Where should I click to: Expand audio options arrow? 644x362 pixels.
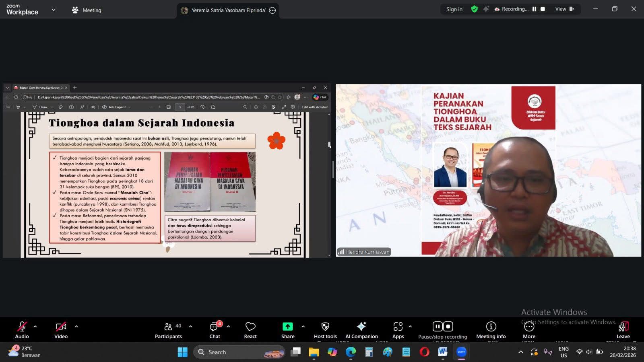pyautogui.click(x=35, y=327)
